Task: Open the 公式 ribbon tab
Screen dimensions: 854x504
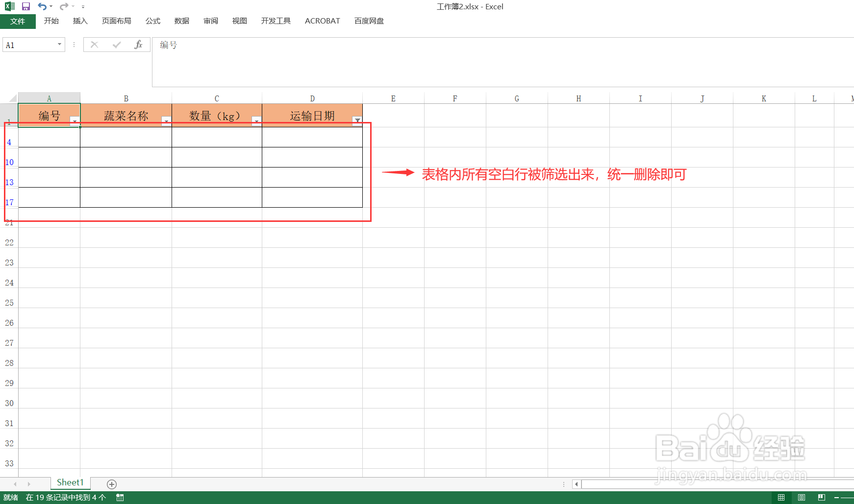Action: tap(153, 21)
